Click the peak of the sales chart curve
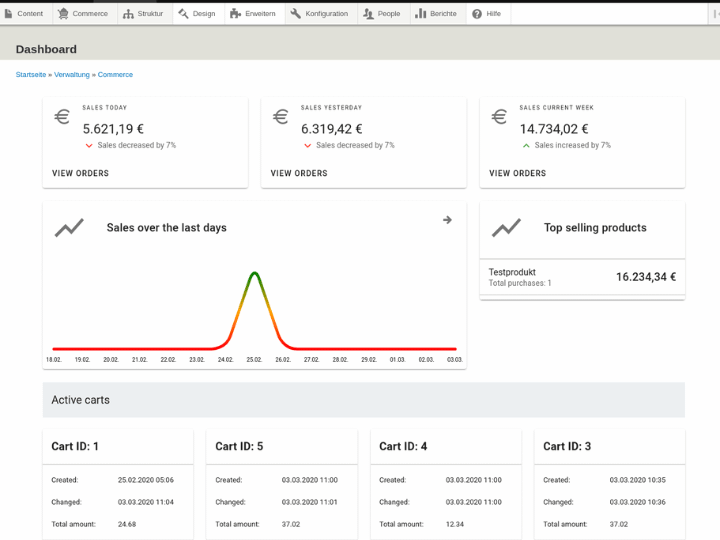 (x=254, y=273)
